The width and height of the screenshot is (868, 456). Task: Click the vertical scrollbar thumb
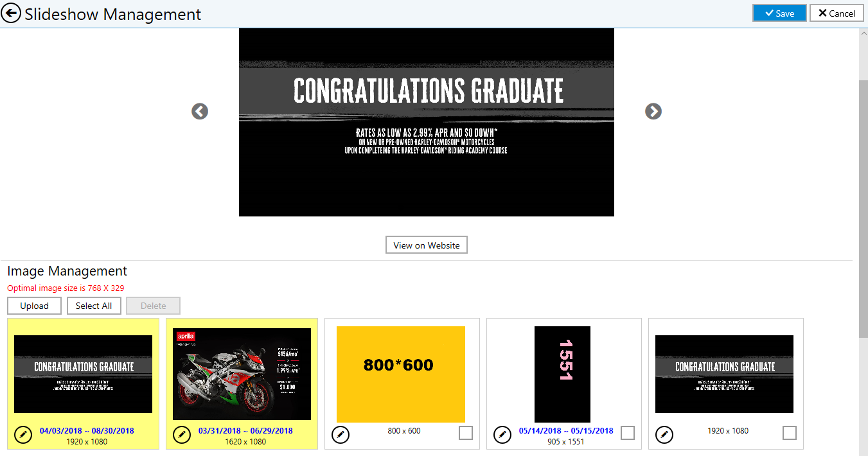click(863, 208)
